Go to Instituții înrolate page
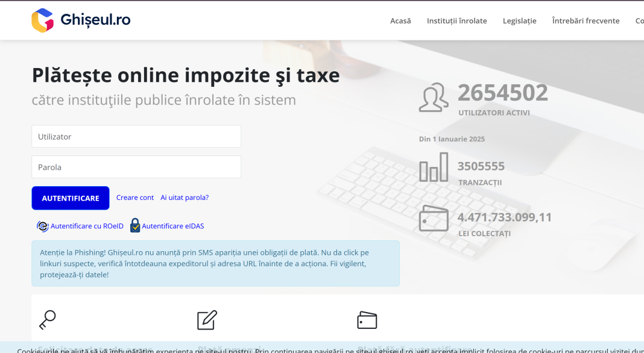The height and width of the screenshot is (353, 644). (456, 20)
